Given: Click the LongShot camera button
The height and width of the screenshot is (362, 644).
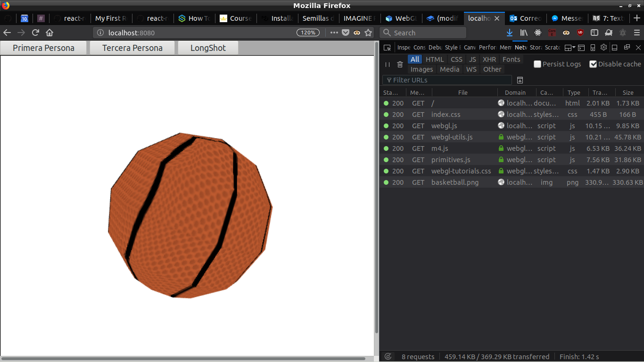Looking at the screenshot, I should pyautogui.click(x=208, y=48).
